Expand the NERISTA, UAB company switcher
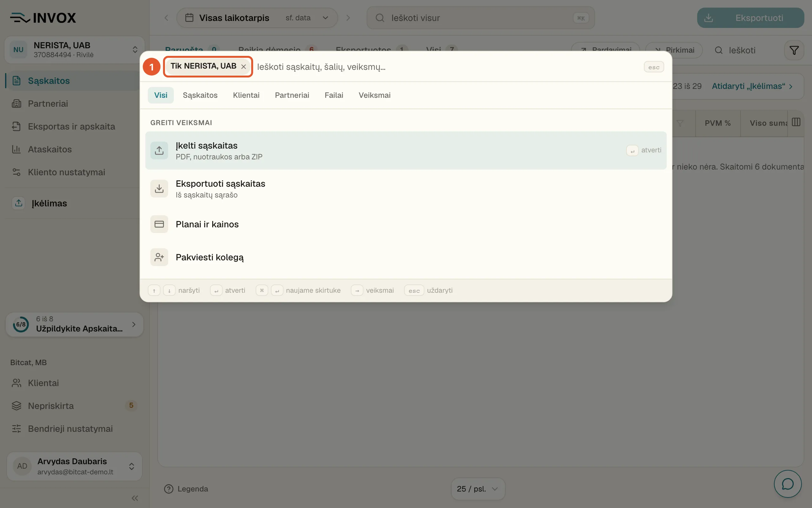The width and height of the screenshot is (812, 508). [75, 50]
